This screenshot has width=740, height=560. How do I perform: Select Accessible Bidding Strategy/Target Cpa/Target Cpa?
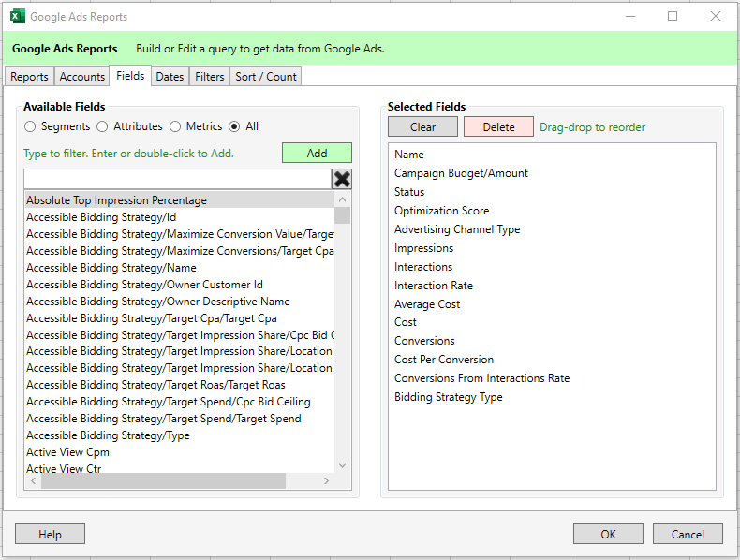click(179, 318)
